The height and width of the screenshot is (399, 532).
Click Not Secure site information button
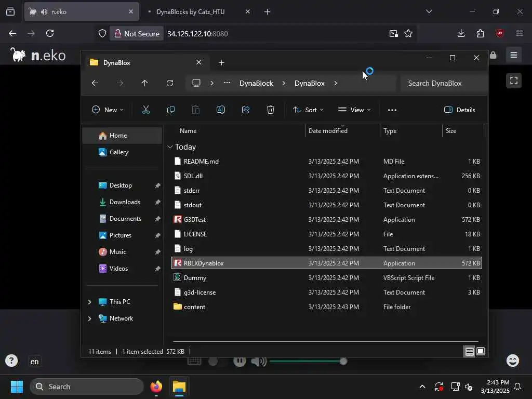click(x=137, y=34)
